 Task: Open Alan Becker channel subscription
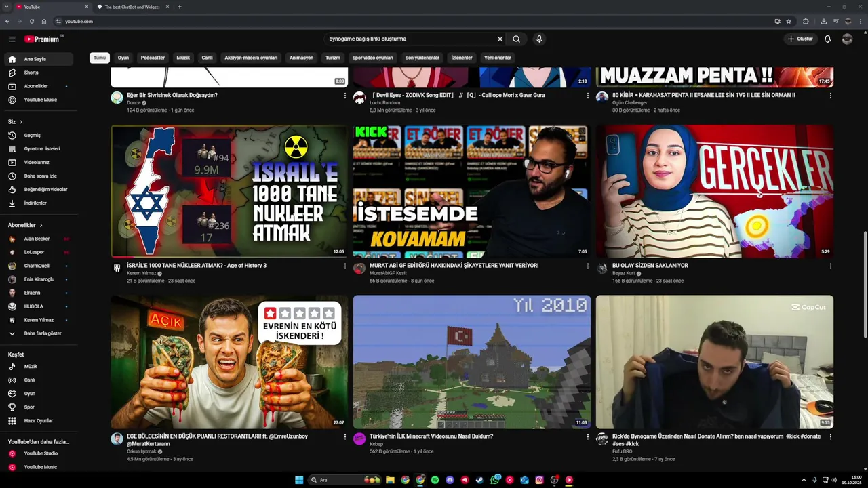tap(39, 239)
